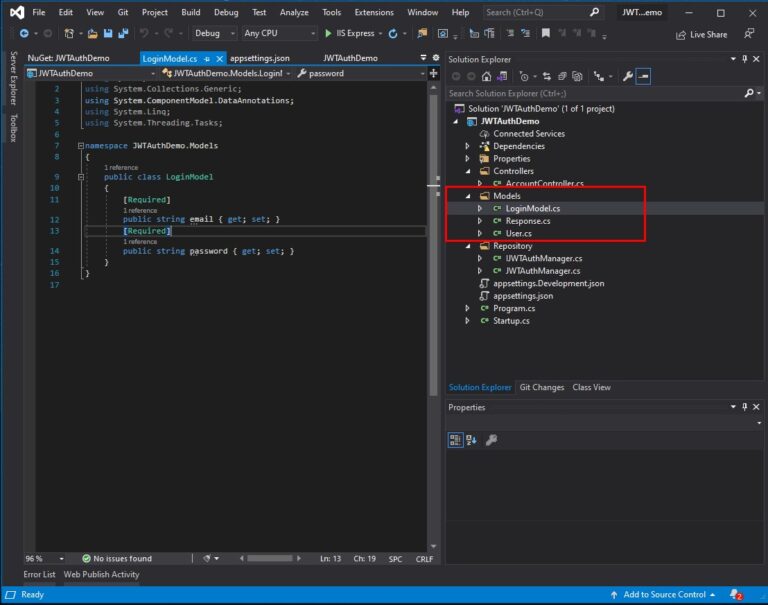
Task: Pin the Properties panel
Action: [x=744, y=407]
